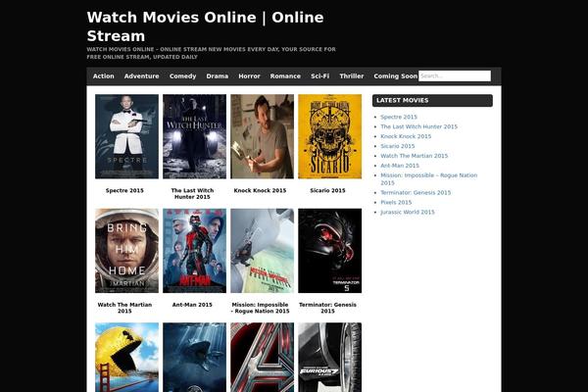Open the Romance category
The height and width of the screenshot is (392, 588).
(x=285, y=76)
